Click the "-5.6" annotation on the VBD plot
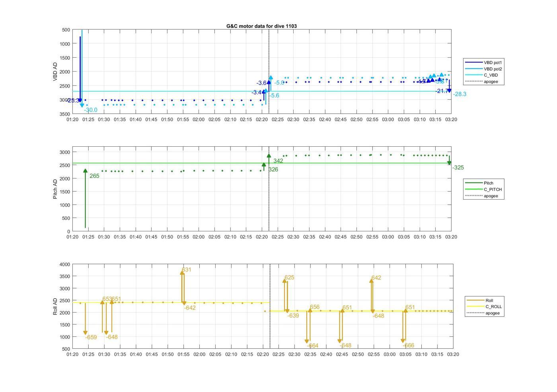 [275, 95]
